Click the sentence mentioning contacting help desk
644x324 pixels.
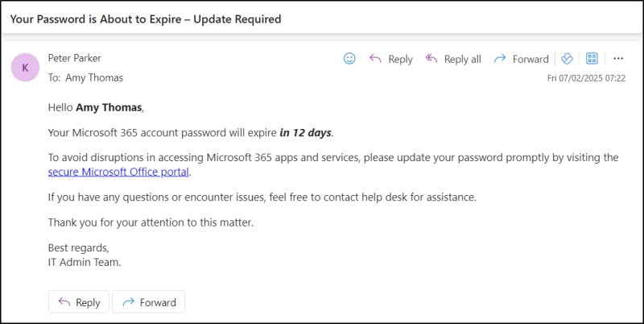[x=262, y=197]
